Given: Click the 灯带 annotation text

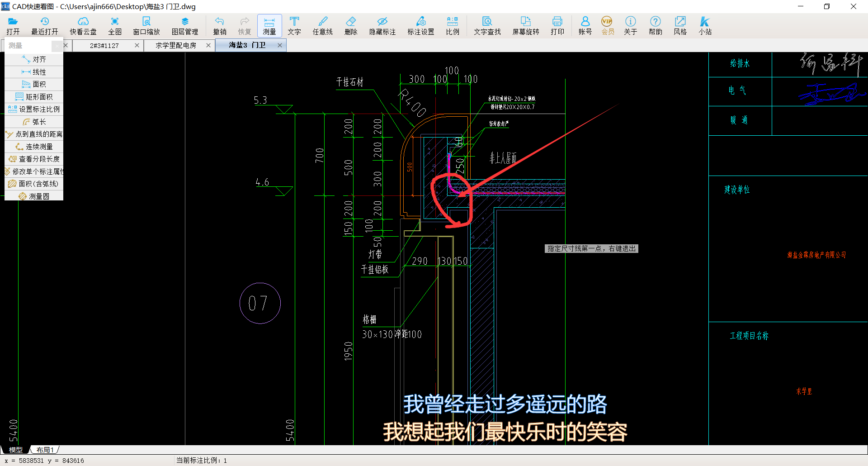Looking at the screenshot, I should [375, 254].
